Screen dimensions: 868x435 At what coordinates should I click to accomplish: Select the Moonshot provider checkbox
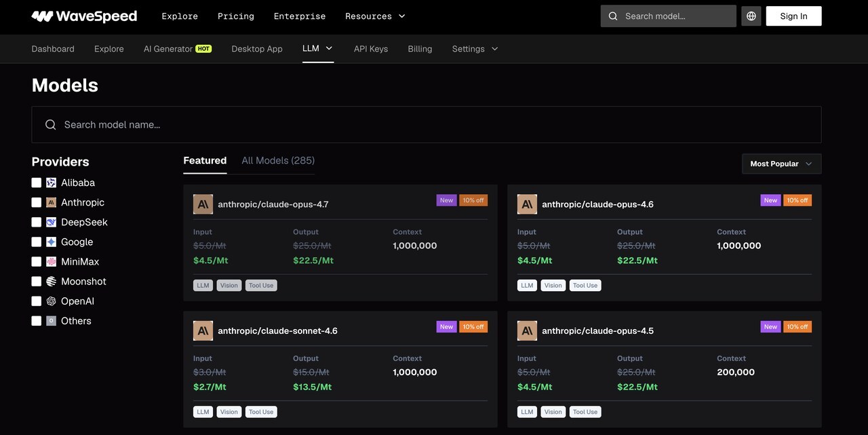tap(37, 281)
